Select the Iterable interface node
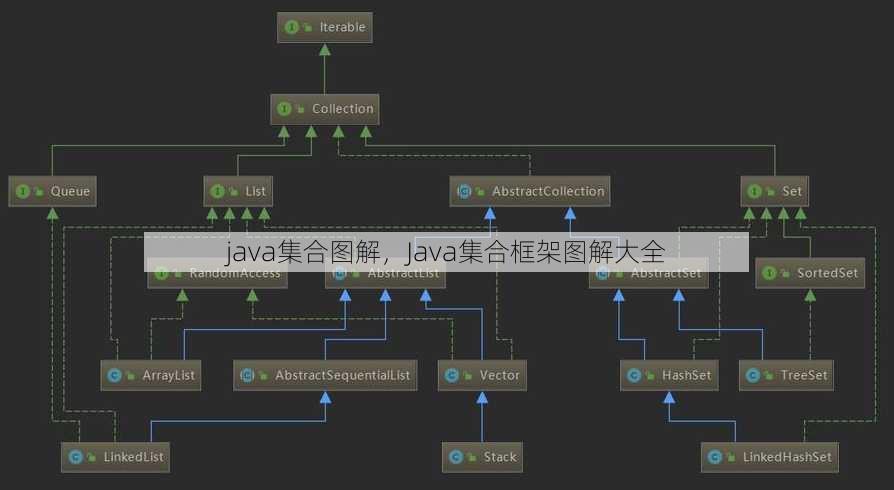Screen dimensions: 894x490 tap(324, 27)
